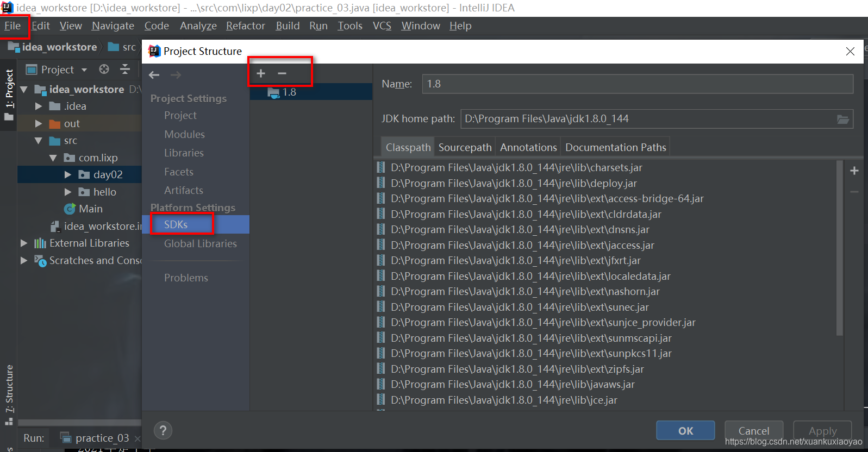
Task: Switch to the Classpath tab
Action: click(x=408, y=147)
